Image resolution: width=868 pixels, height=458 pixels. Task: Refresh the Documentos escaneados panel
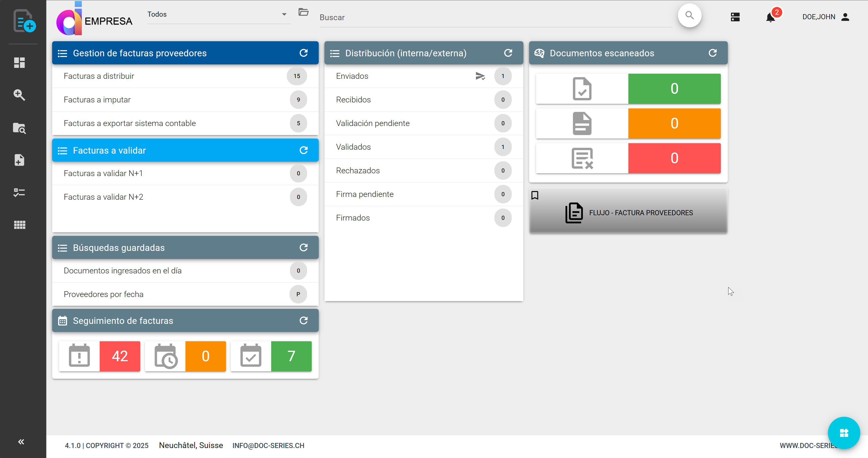coord(713,53)
